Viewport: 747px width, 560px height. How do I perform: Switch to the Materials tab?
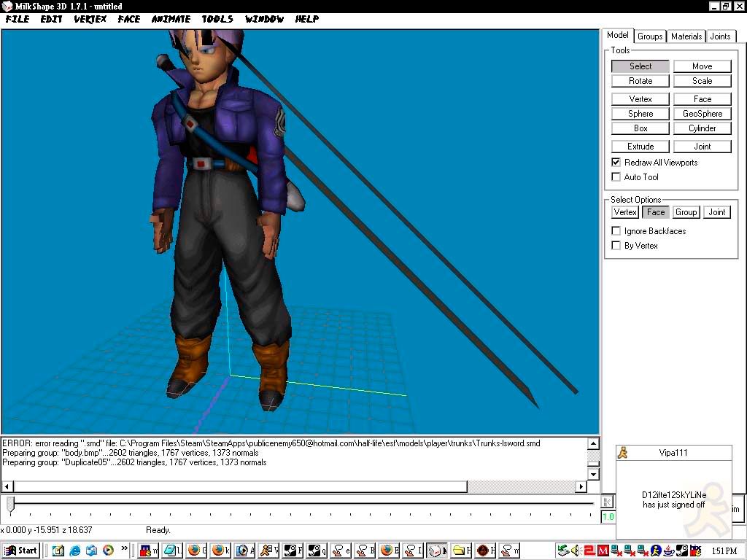(x=686, y=36)
